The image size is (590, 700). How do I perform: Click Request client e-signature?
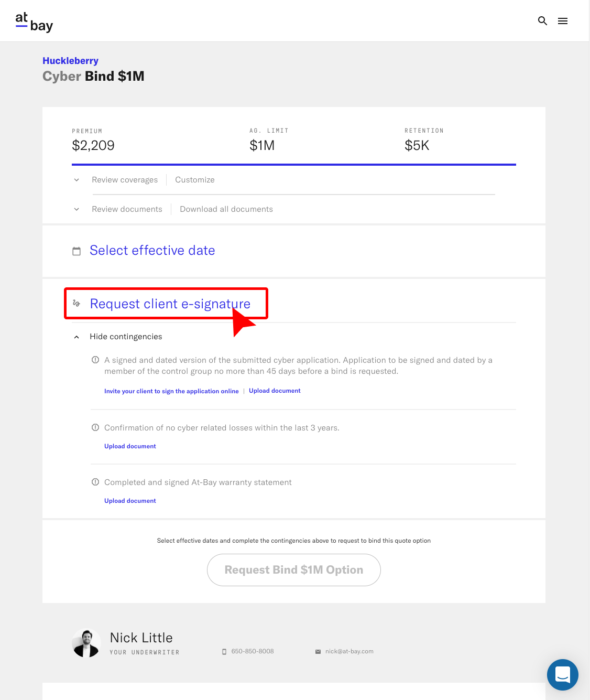pos(170,304)
